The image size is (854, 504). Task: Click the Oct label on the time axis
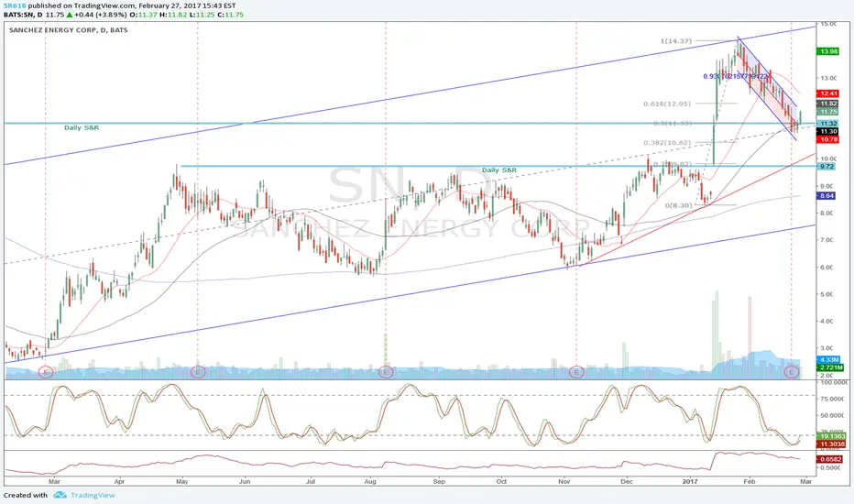coord(501,482)
